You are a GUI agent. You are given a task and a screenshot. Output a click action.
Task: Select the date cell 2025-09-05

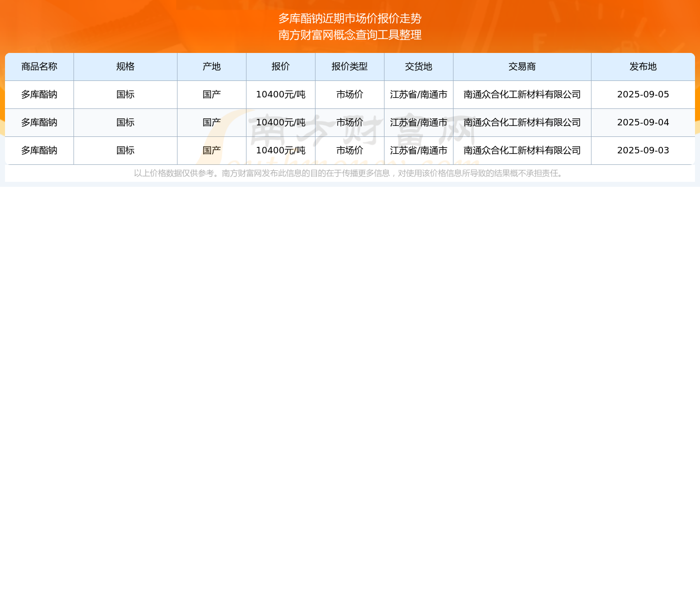click(643, 94)
